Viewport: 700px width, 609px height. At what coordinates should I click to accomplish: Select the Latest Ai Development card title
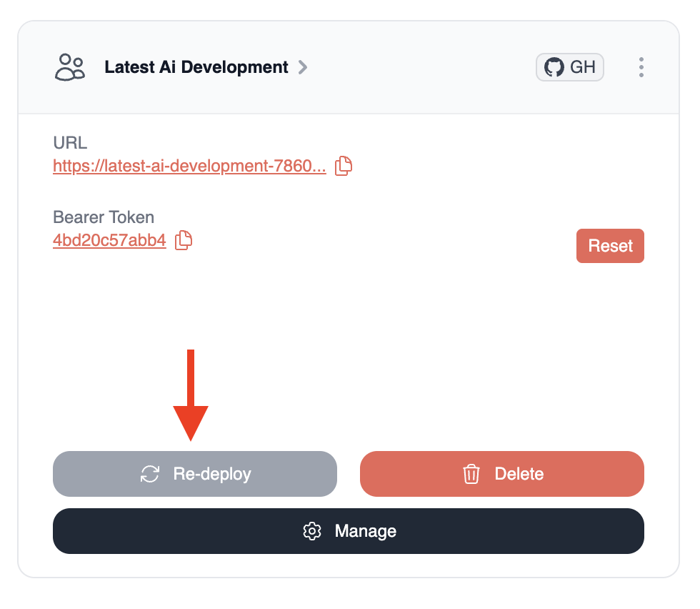(x=196, y=66)
